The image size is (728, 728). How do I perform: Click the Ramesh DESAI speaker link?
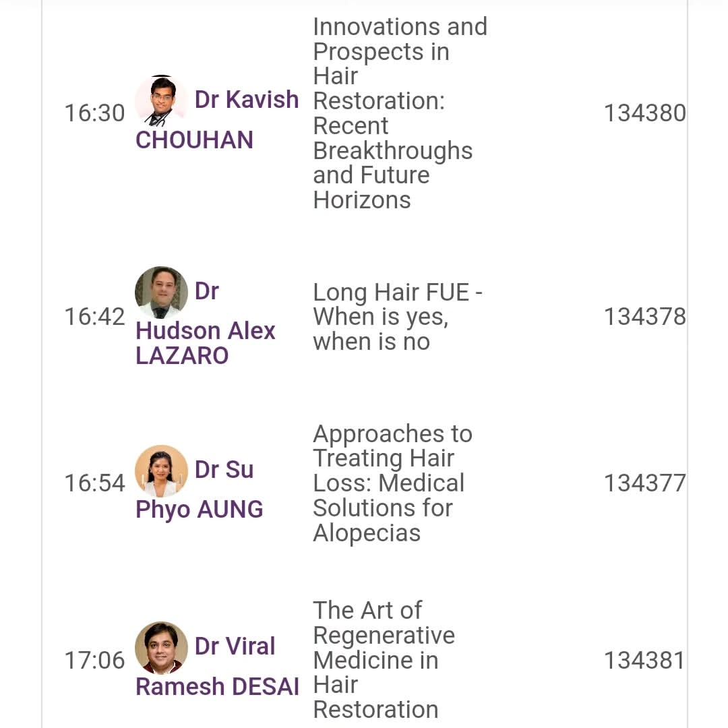217,687
